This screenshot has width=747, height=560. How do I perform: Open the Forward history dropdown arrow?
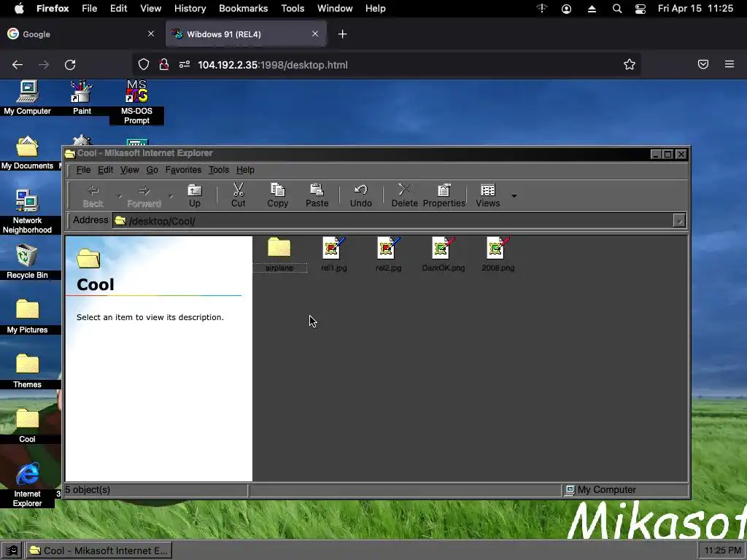[x=171, y=195]
